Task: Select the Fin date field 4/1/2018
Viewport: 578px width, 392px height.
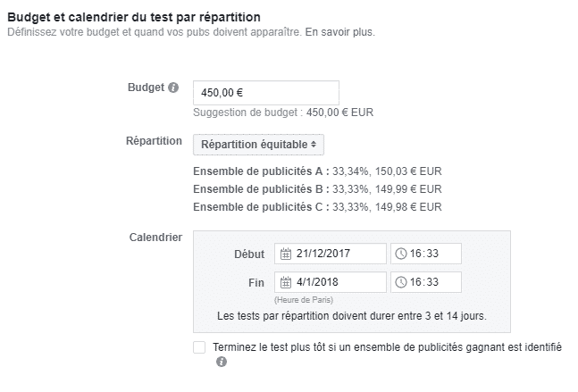Action: [x=336, y=282]
